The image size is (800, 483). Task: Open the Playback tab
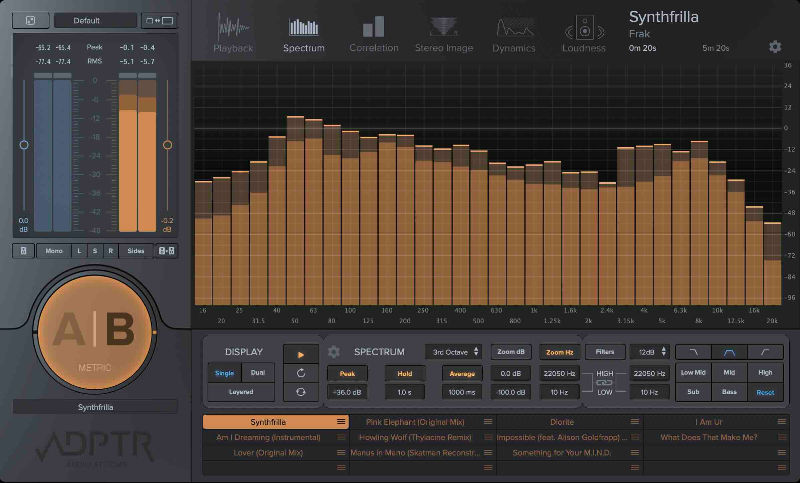(x=233, y=34)
